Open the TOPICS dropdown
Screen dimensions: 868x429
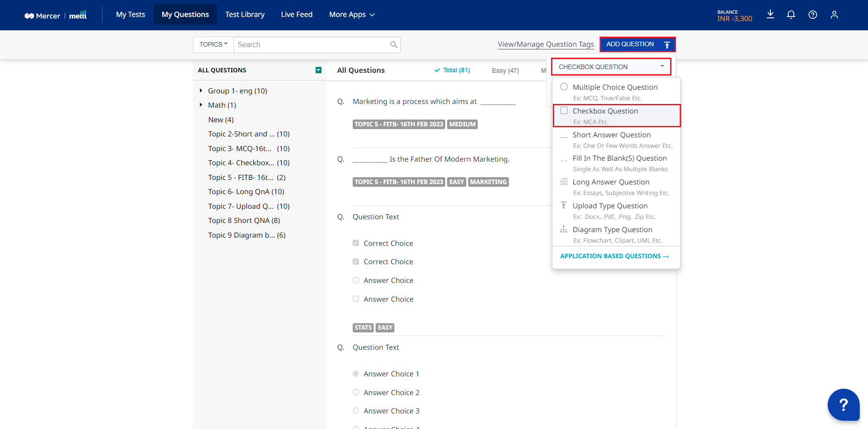pyautogui.click(x=213, y=44)
